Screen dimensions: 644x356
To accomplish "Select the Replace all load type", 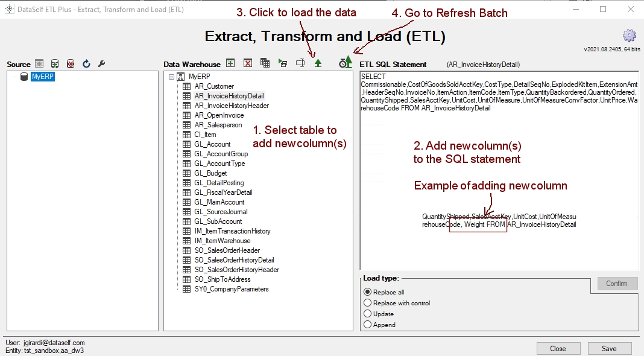I will pyautogui.click(x=367, y=292).
